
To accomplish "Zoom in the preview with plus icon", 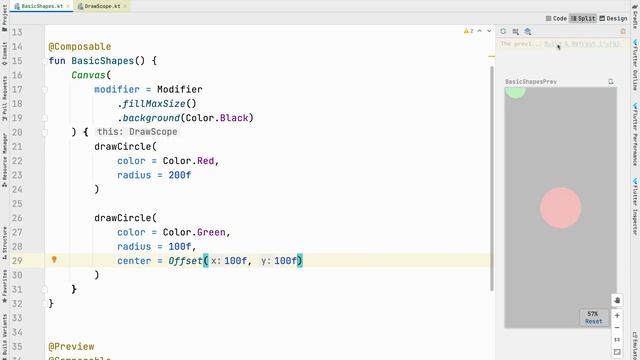I will point(617,316).
